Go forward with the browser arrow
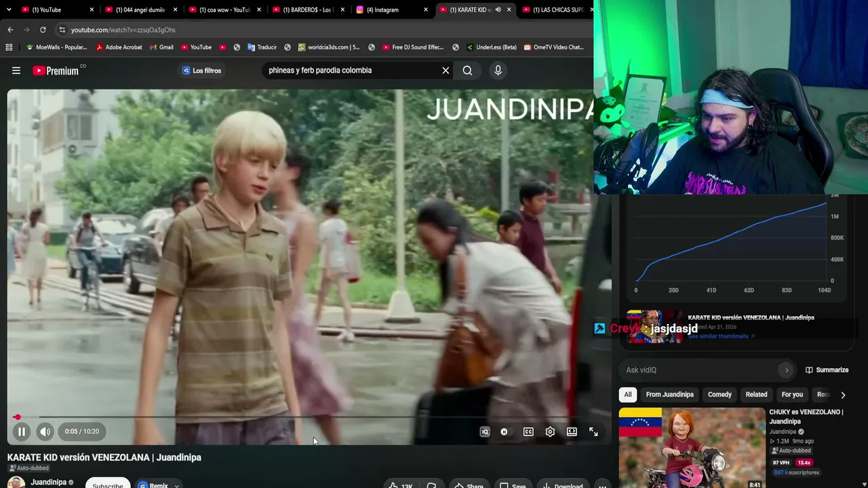The height and width of the screenshot is (488, 868). (26, 30)
